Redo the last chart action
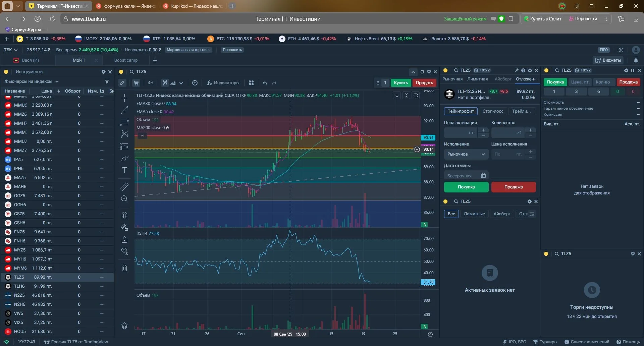This screenshot has width=644, height=346. coord(274,83)
